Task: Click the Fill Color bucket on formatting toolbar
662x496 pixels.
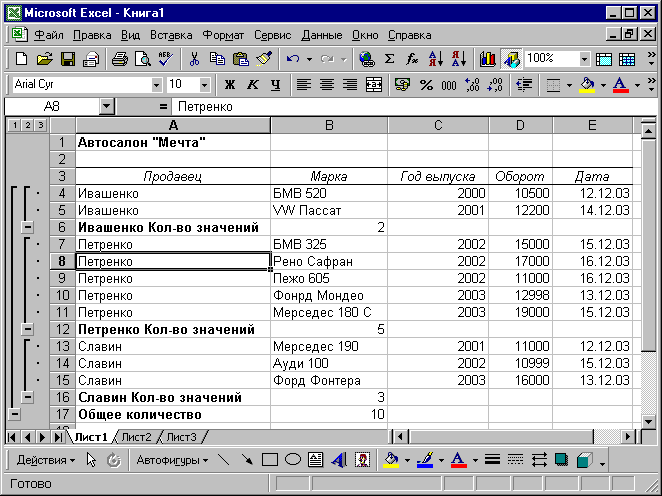Action: click(587, 85)
